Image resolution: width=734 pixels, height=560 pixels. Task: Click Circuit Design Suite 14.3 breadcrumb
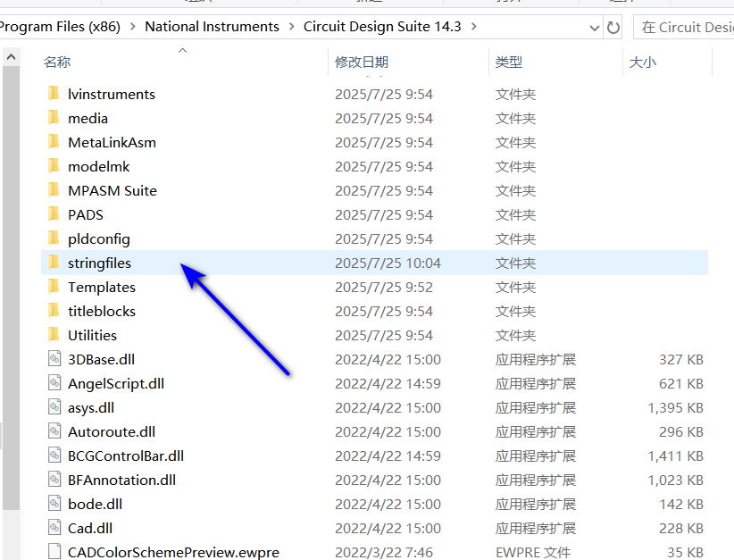382,27
